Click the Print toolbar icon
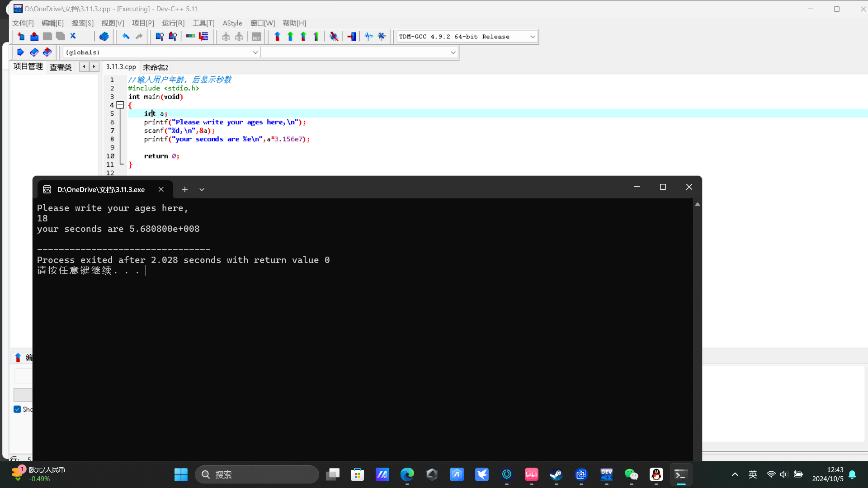868x488 pixels. [x=104, y=37]
